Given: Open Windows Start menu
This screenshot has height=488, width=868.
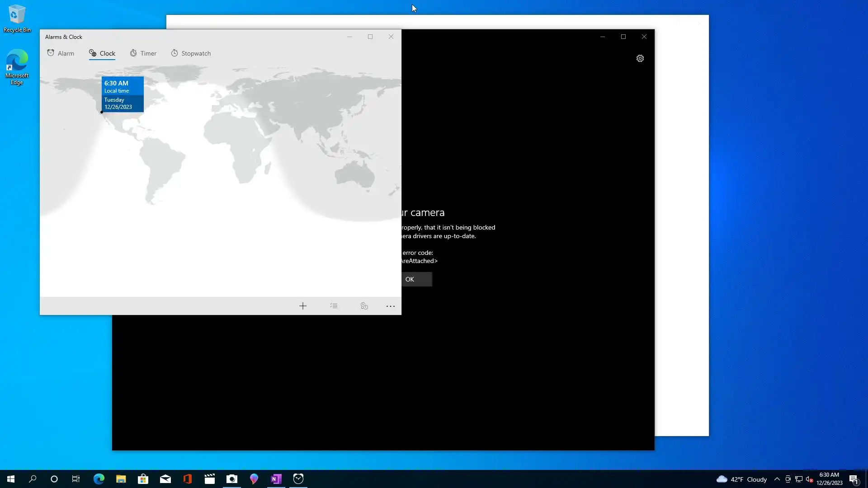Looking at the screenshot, I should point(11,479).
